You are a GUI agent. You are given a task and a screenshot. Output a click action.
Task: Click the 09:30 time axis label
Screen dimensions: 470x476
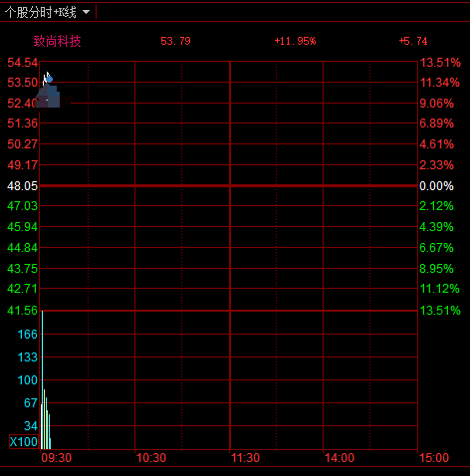57,458
